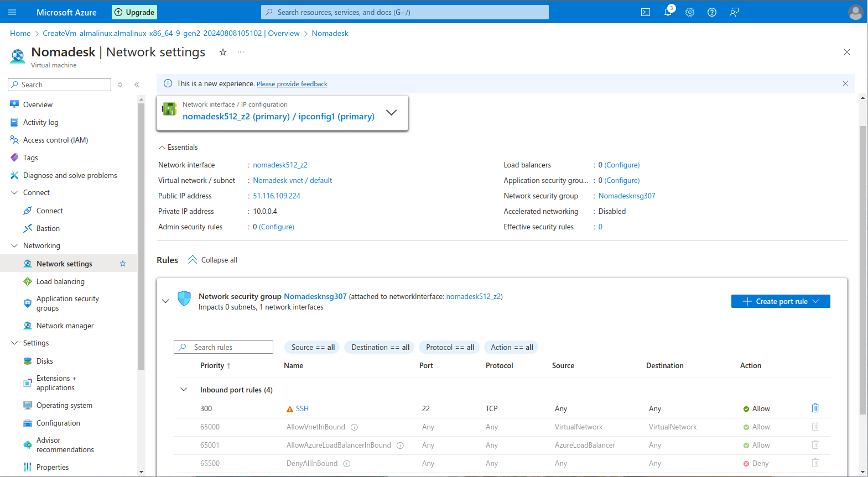Expand or collapse all sidebar groups icon

(120, 85)
